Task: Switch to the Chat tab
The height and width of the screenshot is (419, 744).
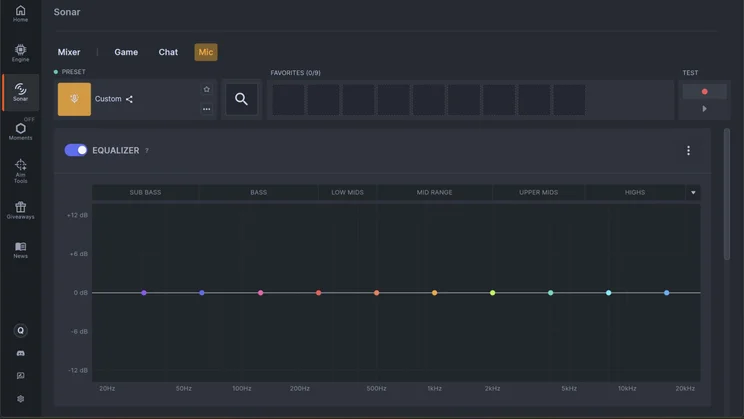Action: 168,52
